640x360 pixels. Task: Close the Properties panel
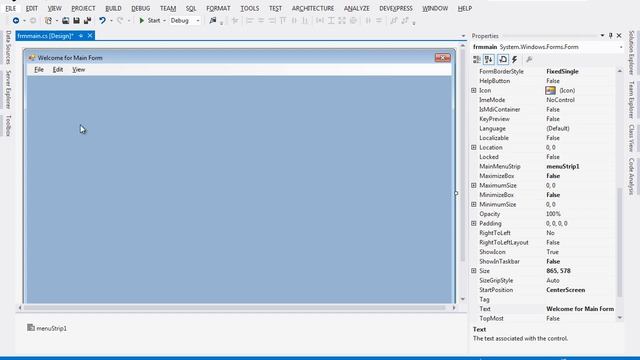(x=619, y=36)
